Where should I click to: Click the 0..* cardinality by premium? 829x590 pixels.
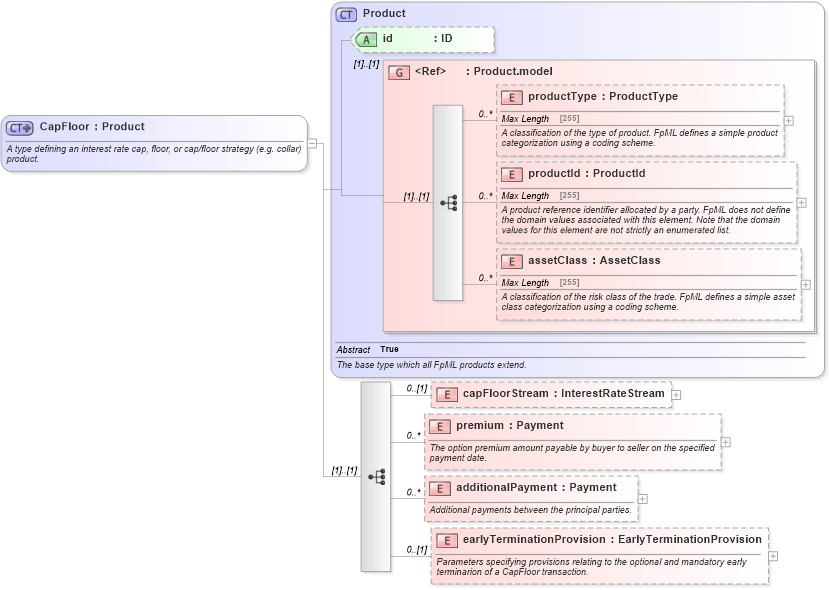pos(413,436)
